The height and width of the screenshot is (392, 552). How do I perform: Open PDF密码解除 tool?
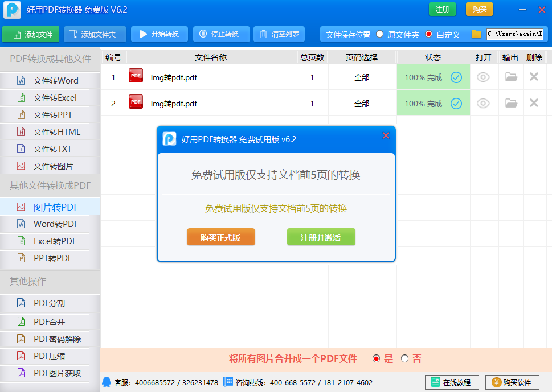(50, 339)
